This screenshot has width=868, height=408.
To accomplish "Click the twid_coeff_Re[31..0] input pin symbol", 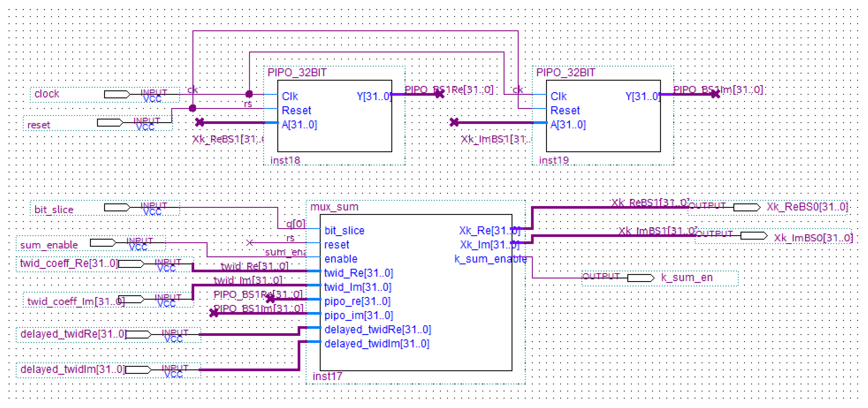I will pyautogui.click(x=131, y=264).
